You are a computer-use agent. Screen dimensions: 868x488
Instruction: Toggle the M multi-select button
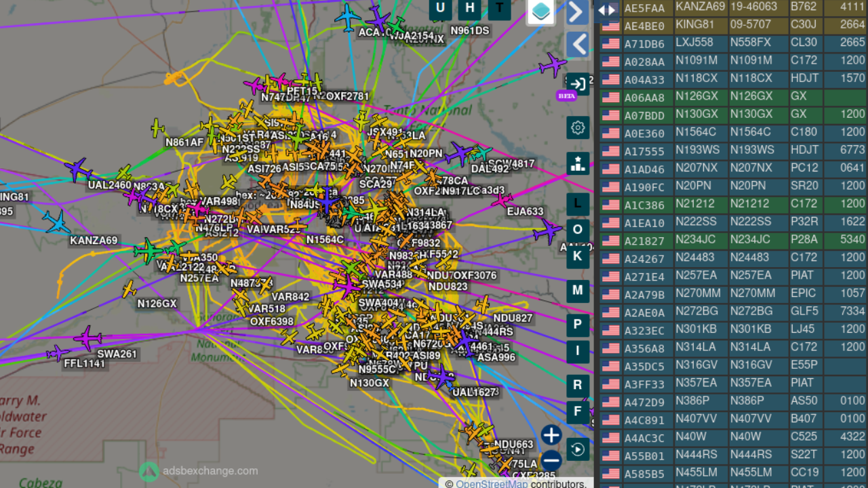point(578,290)
